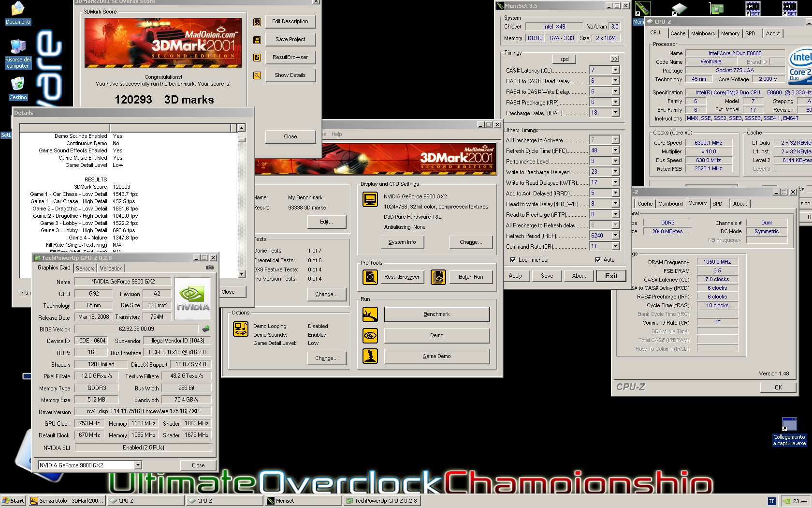
Task: Click the second PLL SET desktop icon
Action: coord(790,8)
